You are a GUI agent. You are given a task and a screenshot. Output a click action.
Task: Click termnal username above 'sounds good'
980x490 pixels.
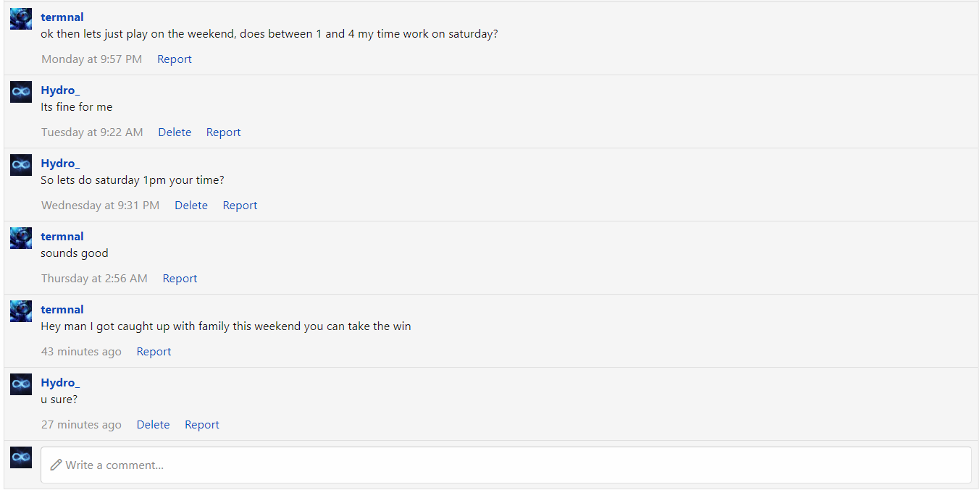(62, 237)
